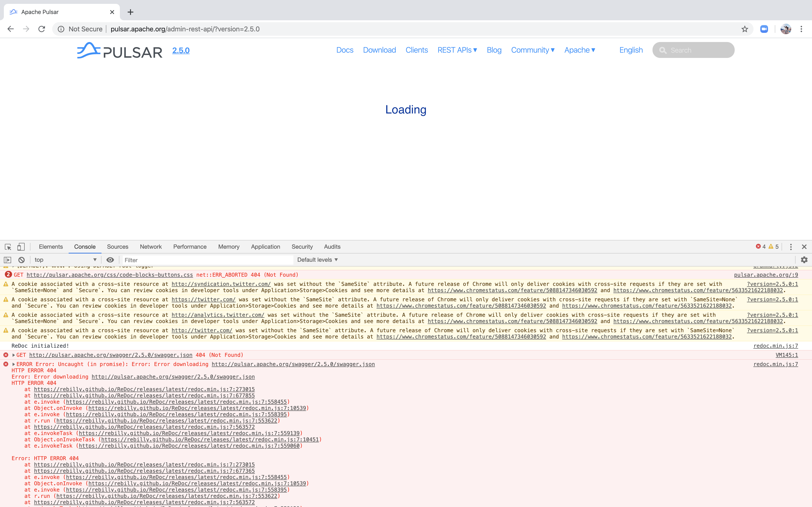Reload the page
The width and height of the screenshot is (812, 507).
(42, 29)
